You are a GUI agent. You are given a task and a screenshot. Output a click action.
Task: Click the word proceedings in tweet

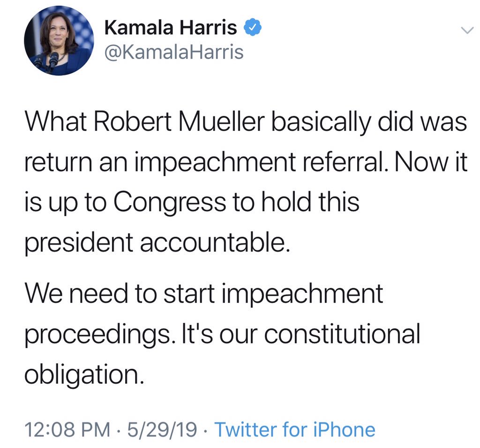coord(97,335)
